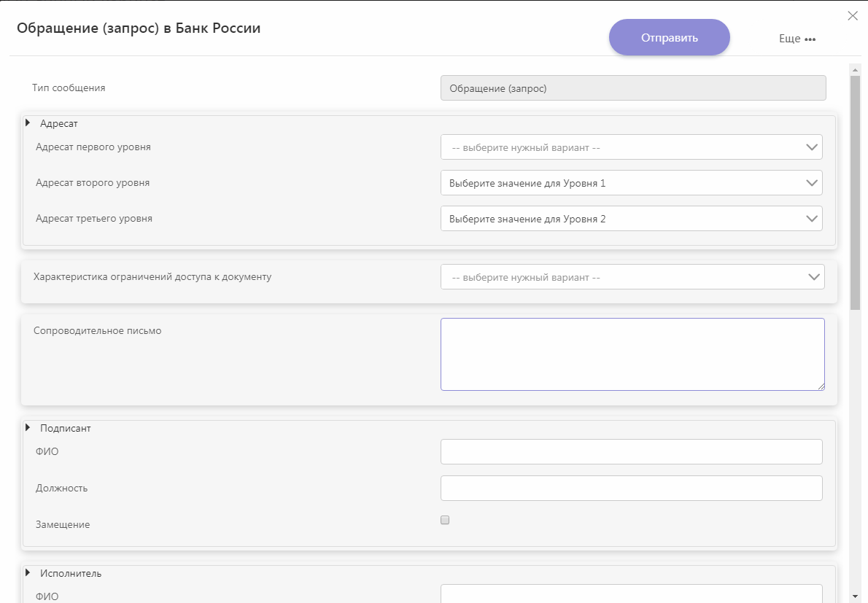Click the scrollbar up arrow
Image resolution: width=868 pixels, height=603 pixels.
tap(856, 70)
